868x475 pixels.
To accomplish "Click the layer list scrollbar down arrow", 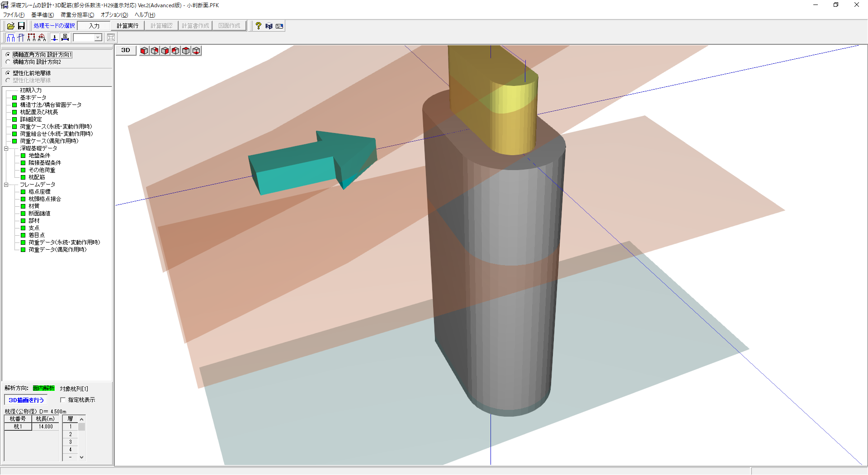I will tap(82, 457).
